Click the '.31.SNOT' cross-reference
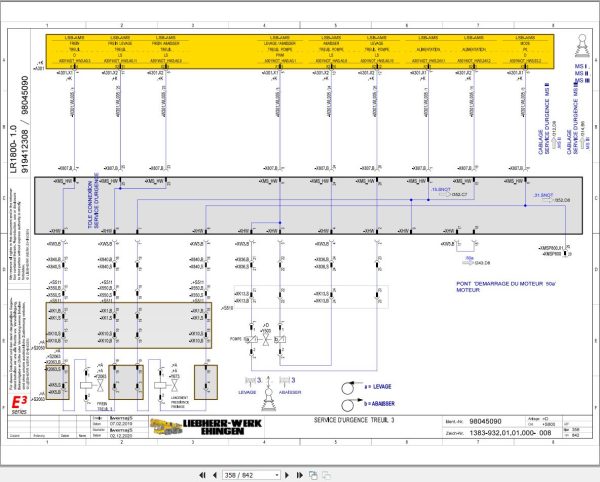 click(x=543, y=195)
